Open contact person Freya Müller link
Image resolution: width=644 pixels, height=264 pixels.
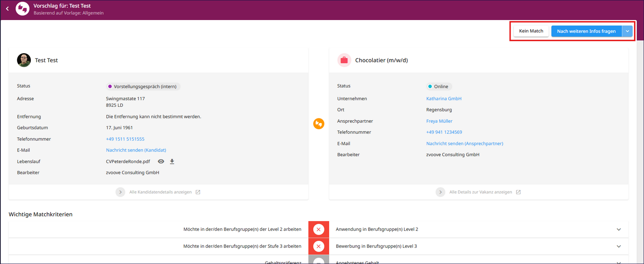pos(439,121)
